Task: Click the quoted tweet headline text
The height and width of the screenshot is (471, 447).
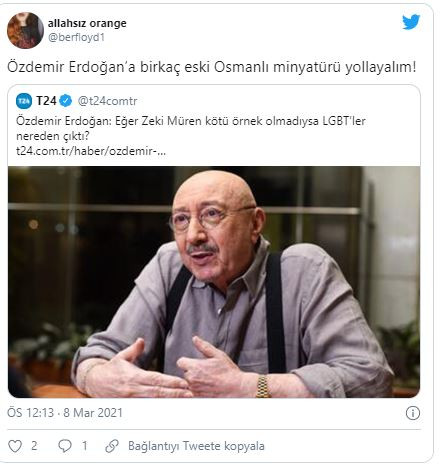Action: tap(191, 128)
